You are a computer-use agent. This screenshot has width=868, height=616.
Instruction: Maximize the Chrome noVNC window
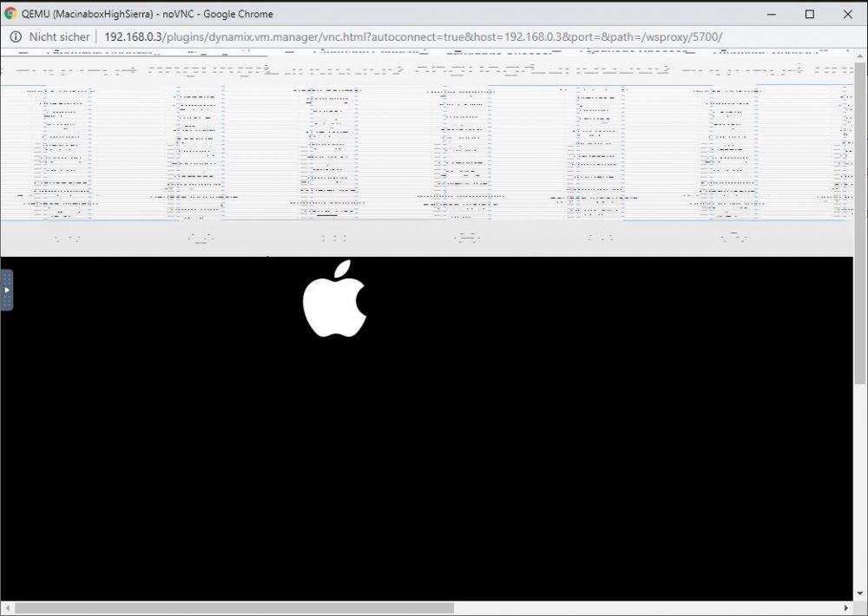click(809, 15)
